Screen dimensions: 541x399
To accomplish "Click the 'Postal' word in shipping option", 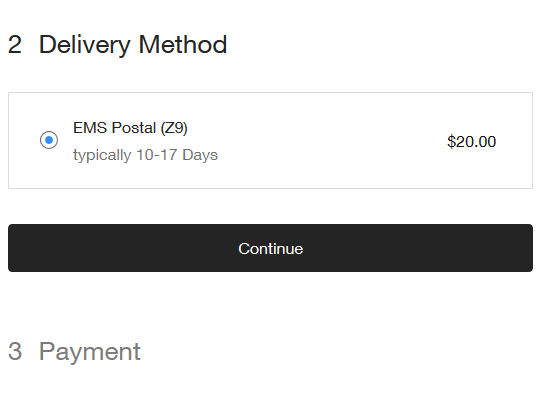I will pos(134,128).
